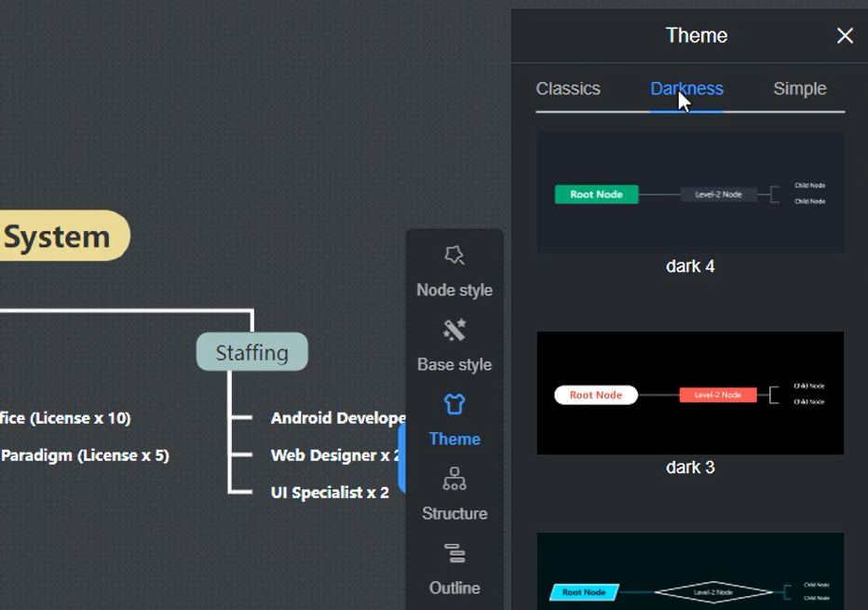Screen dimensions: 868x610
Task: Open the Structure options
Action: click(x=454, y=494)
